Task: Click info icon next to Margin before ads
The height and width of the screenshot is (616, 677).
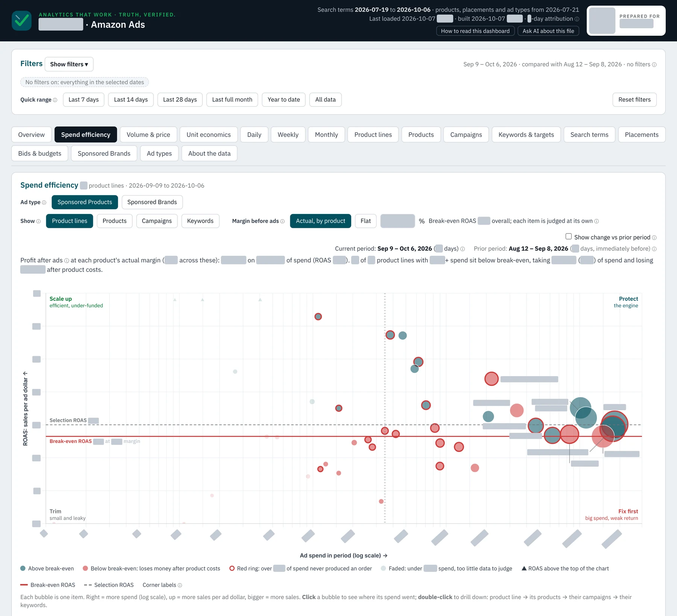Action: pyautogui.click(x=282, y=221)
